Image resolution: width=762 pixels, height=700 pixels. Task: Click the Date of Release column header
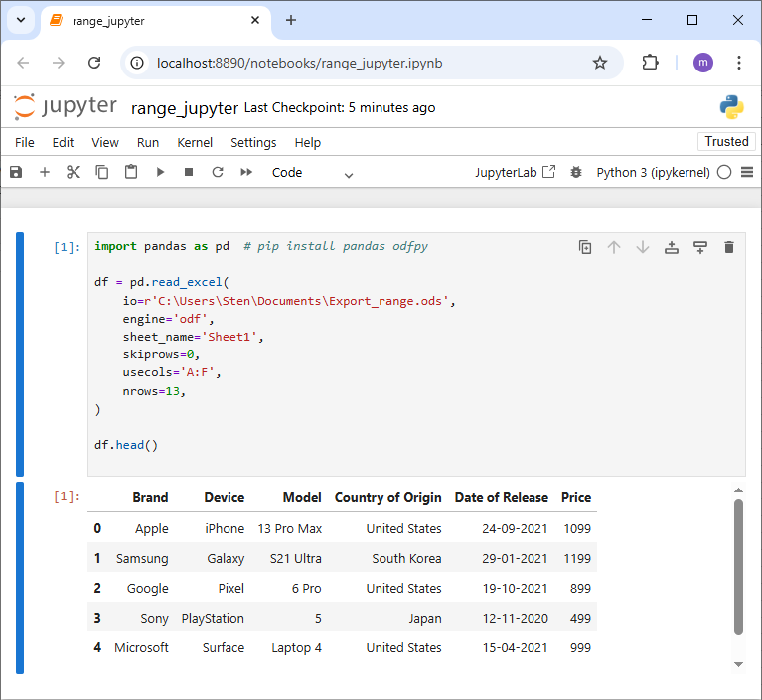(501, 497)
